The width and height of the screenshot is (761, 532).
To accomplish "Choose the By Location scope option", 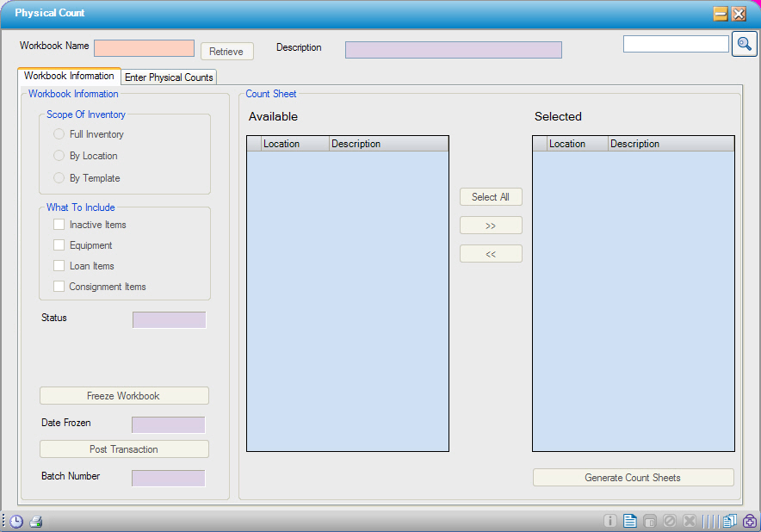I will click(x=59, y=156).
